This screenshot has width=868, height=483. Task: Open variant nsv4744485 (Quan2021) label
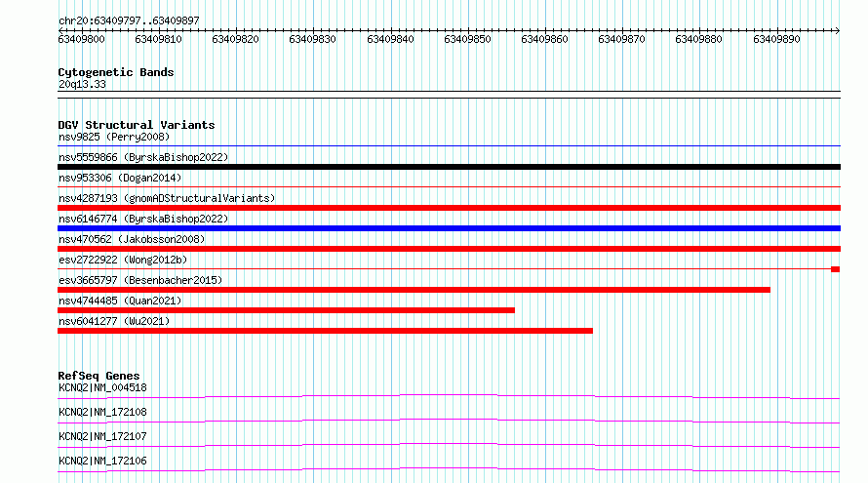click(120, 301)
